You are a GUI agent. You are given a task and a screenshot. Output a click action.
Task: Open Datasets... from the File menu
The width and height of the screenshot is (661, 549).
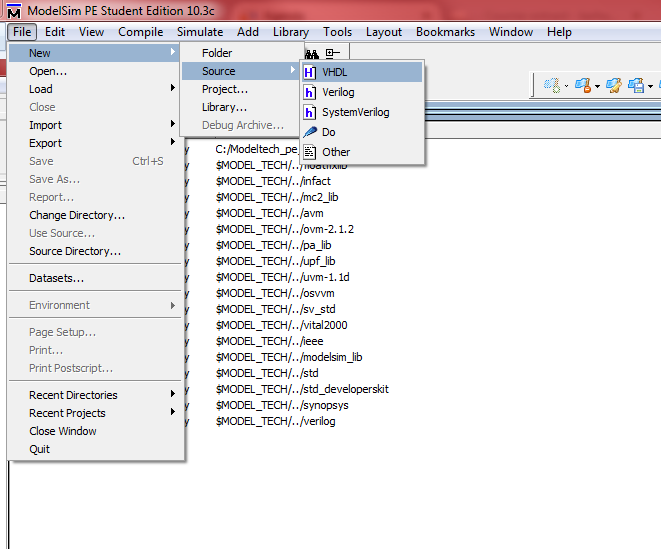tap(94, 278)
